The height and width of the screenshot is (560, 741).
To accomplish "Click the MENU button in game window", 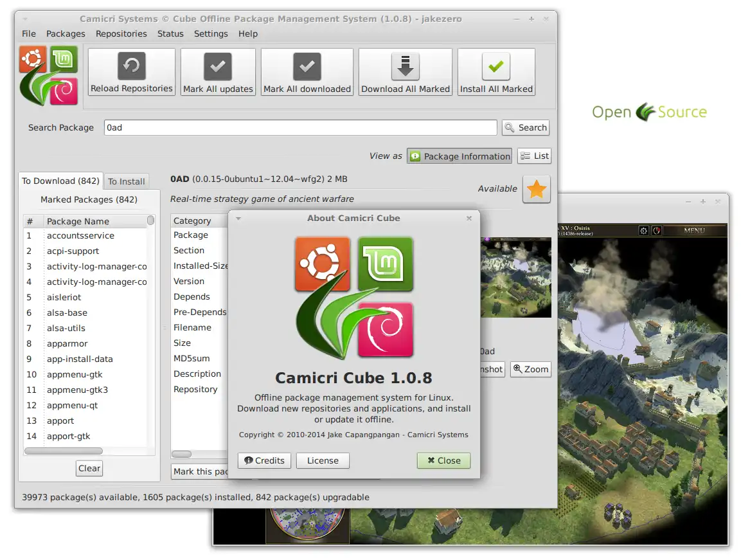I will pos(695,231).
